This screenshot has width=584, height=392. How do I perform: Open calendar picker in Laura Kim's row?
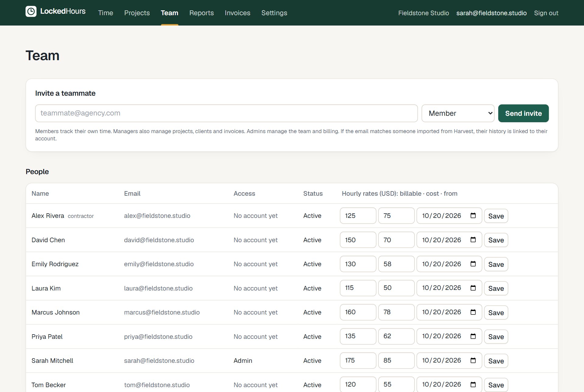(x=473, y=288)
